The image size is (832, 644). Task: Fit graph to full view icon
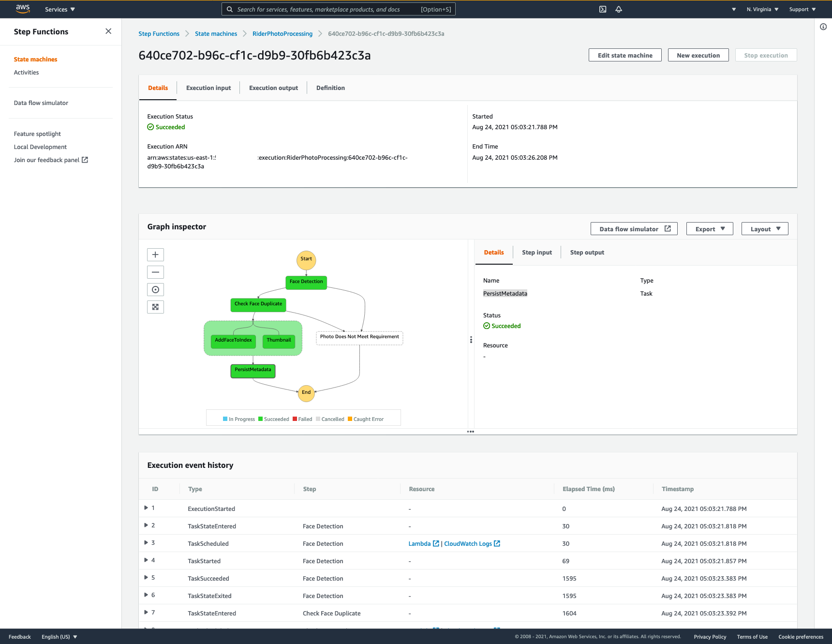coord(155,307)
